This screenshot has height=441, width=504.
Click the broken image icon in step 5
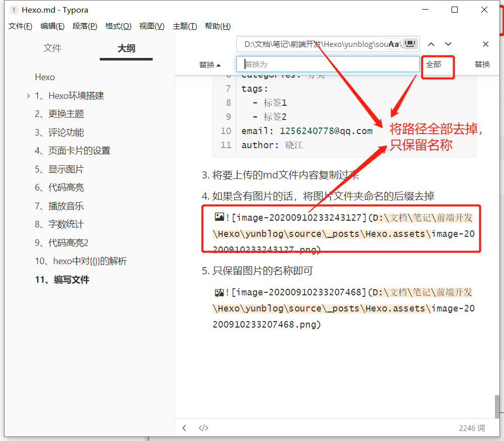point(219,292)
